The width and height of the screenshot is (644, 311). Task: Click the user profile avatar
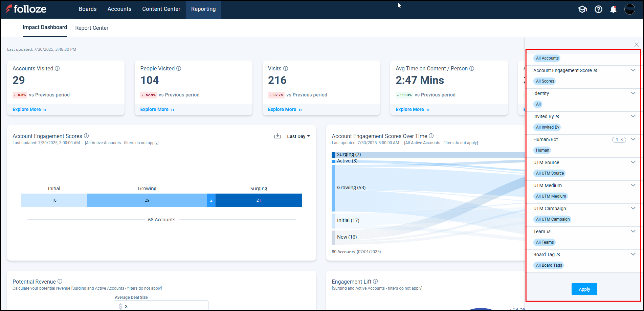tap(629, 9)
